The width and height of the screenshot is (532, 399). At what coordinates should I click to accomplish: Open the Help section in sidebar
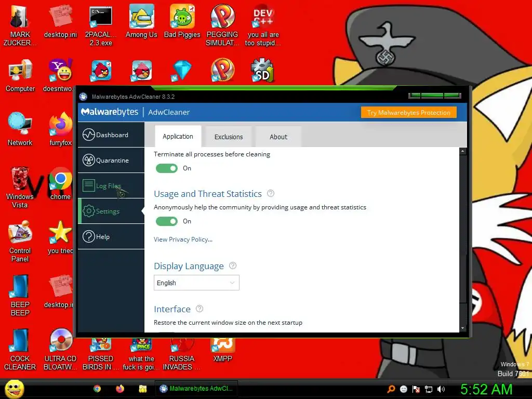pyautogui.click(x=111, y=236)
